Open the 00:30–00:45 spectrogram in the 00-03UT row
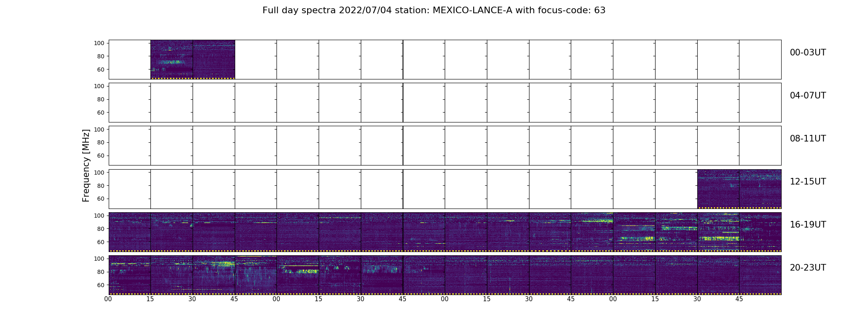This screenshot has width=868, height=331. [214, 60]
